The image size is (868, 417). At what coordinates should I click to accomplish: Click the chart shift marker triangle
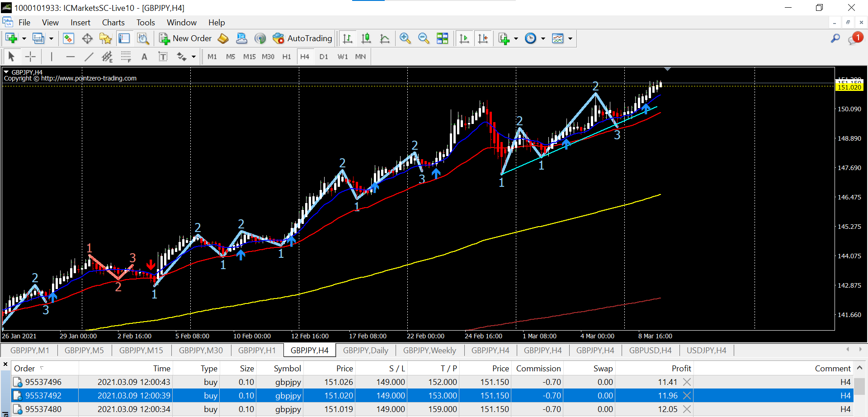click(x=667, y=69)
